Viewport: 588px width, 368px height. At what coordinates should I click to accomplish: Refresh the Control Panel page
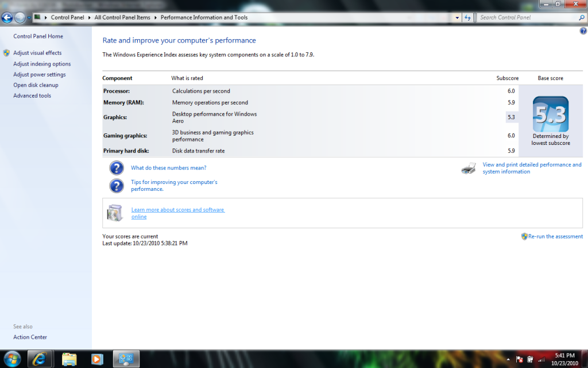pos(467,17)
